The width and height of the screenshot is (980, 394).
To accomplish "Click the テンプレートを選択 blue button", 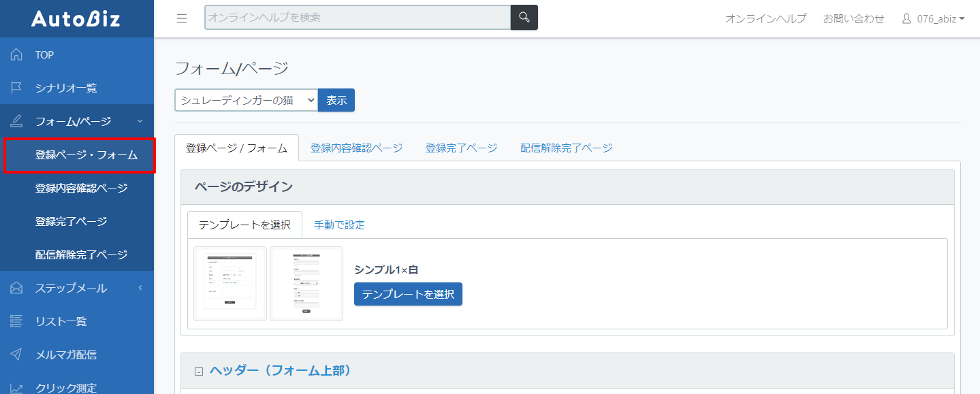I will [408, 294].
